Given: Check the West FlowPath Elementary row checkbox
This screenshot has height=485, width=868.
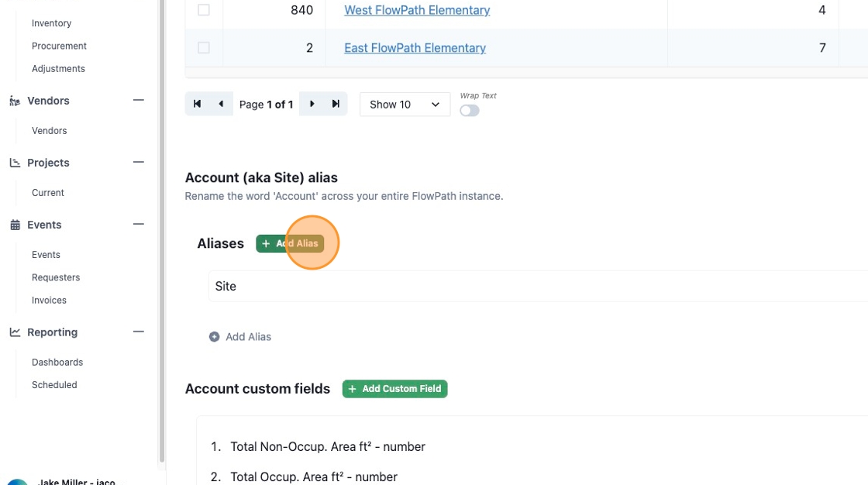Looking at the screenshot, I should (204, 10).
